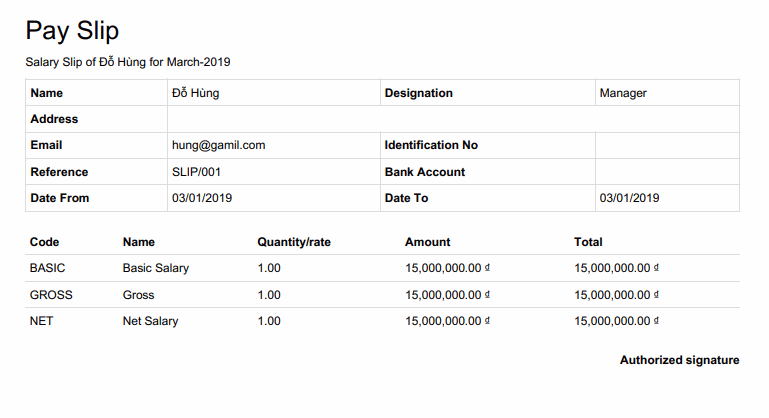769x418 pixels.
Task: Click the Gross row total value
Action: click(618, 295)
